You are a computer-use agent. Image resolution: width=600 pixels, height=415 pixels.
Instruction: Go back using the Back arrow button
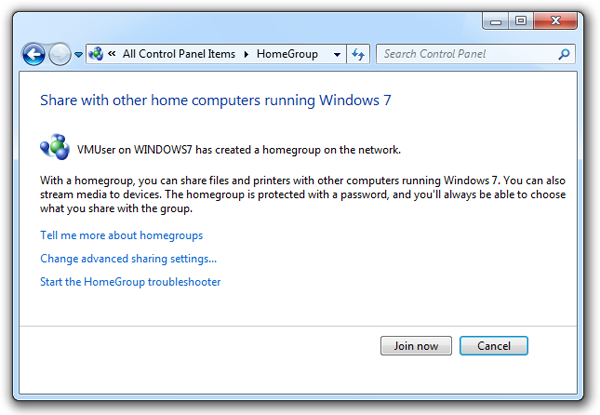(34, 54)
